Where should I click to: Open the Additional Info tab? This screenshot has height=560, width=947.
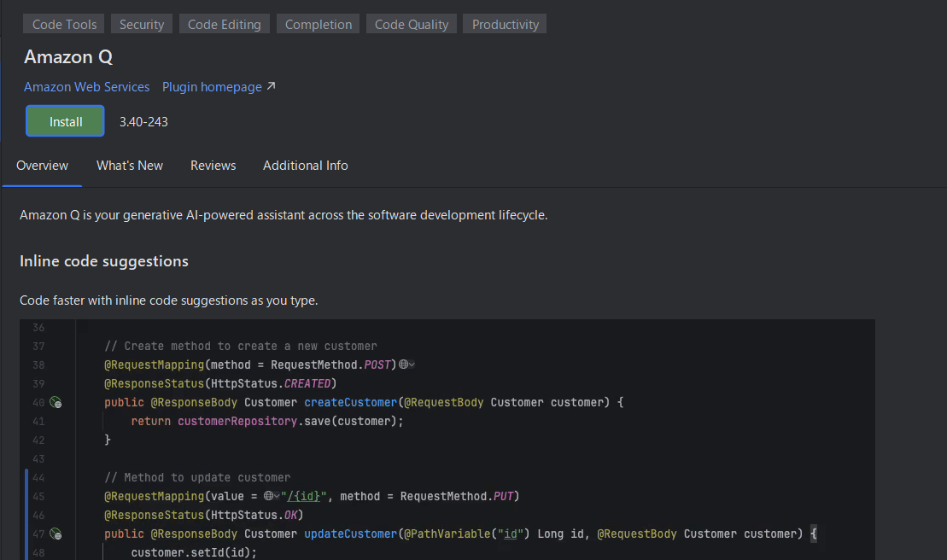click(x=306, y=166)
